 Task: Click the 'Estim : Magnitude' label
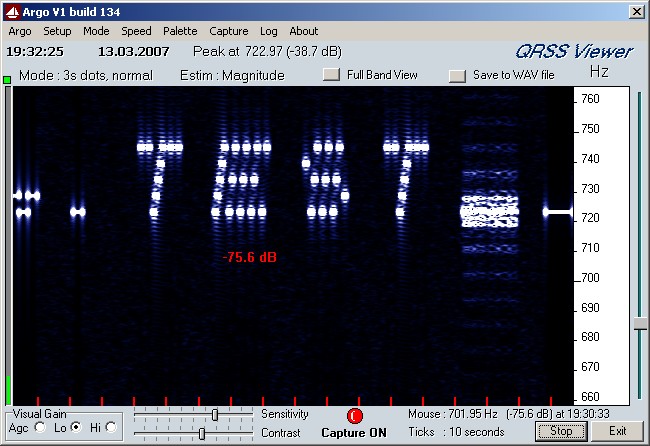[232, 75]
